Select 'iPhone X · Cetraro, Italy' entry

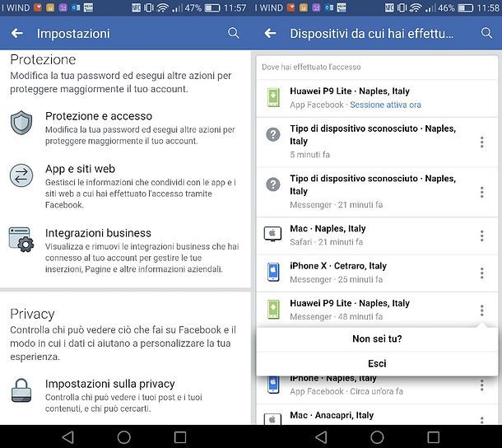point(377,273)
